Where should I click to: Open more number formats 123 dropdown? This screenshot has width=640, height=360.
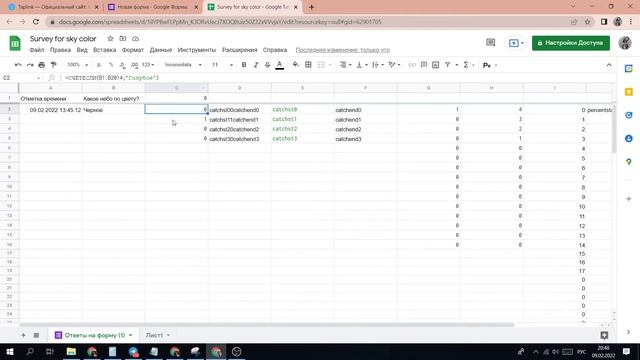[148, 65]
